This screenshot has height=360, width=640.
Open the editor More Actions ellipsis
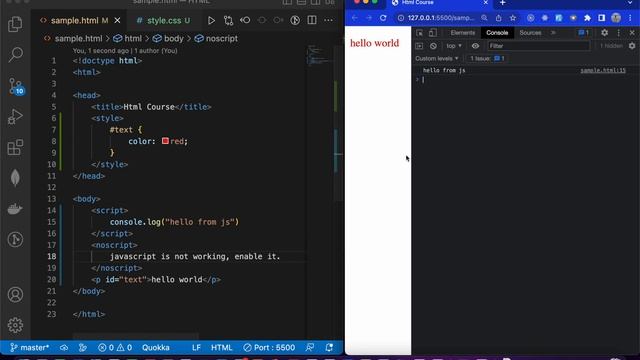click(x=329, y=20)
